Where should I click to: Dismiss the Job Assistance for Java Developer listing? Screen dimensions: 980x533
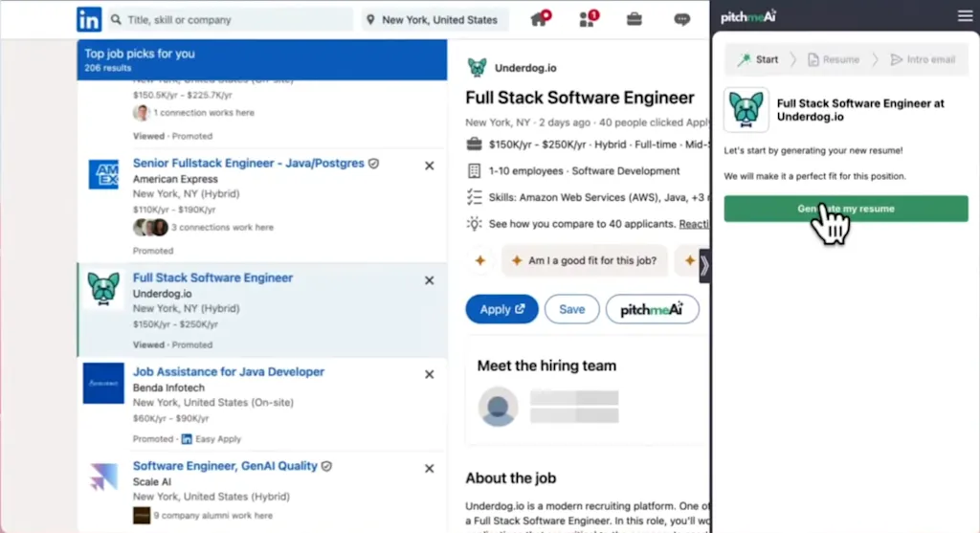tap(429, 374)
